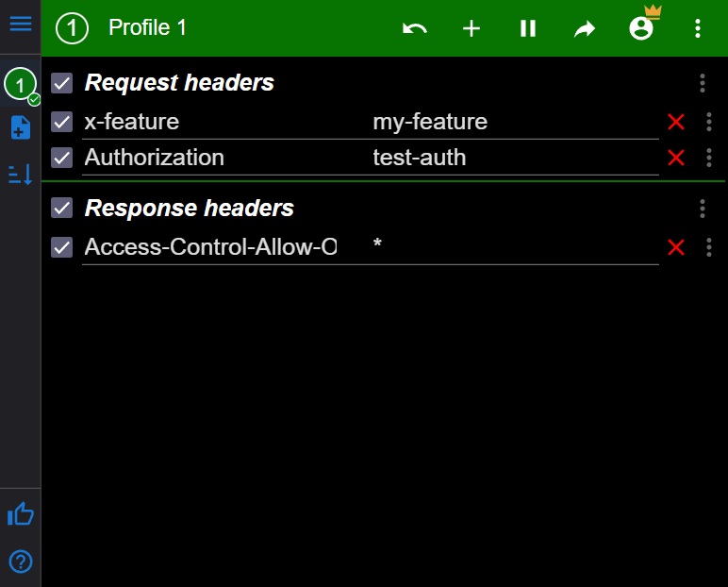Share or export profile via arrow icon
728x587 pixels.
pyautogui.click(x=585, y=29)
